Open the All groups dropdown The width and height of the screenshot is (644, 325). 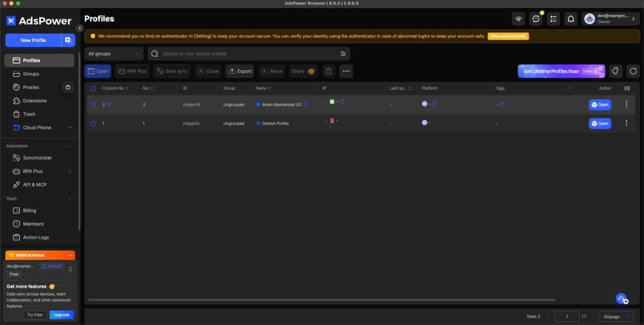pos(114,54)
